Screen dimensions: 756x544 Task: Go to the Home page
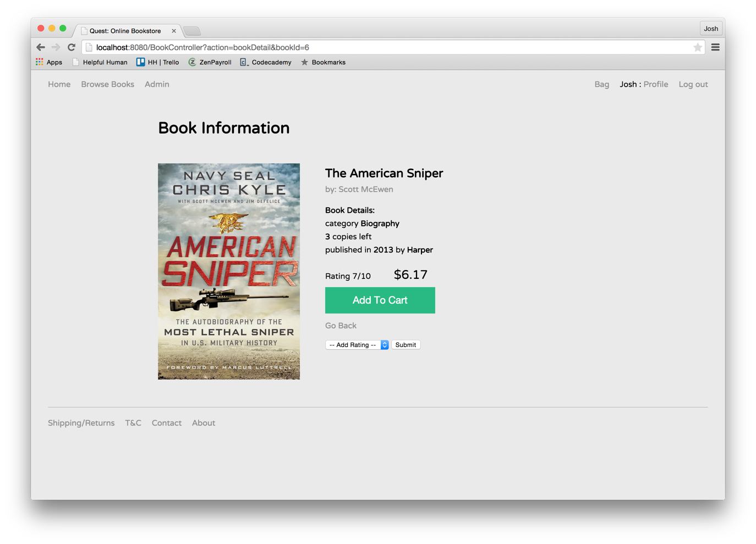(x=59, y=84)
